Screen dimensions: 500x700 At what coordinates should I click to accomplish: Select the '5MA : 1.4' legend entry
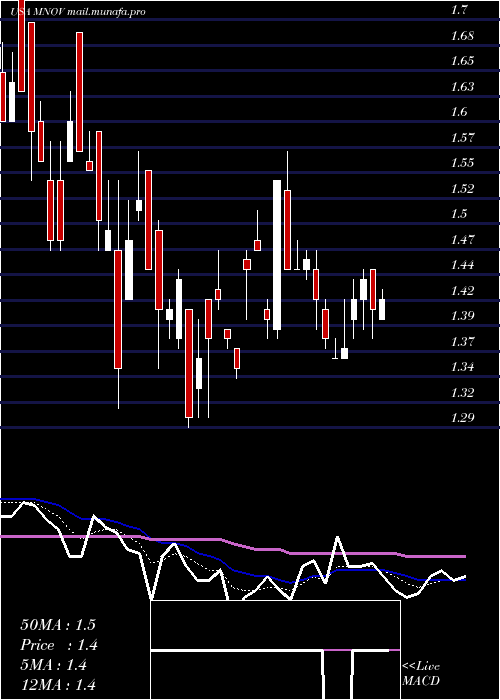point(54,665)
